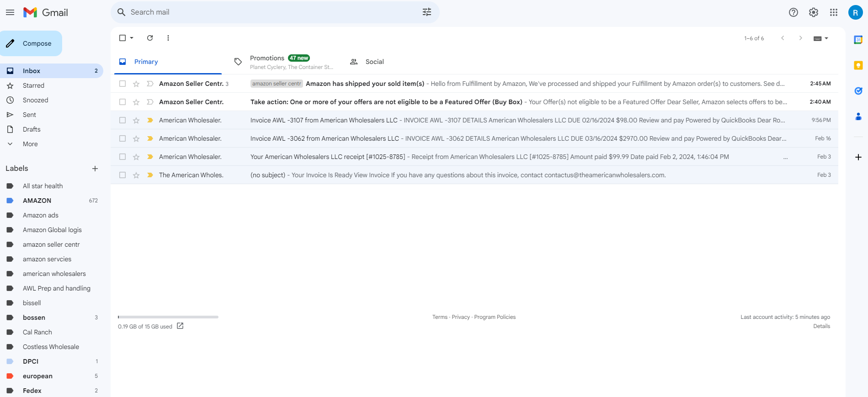
Task: Open Contacts side panel icon
Action: click(858, 116)
